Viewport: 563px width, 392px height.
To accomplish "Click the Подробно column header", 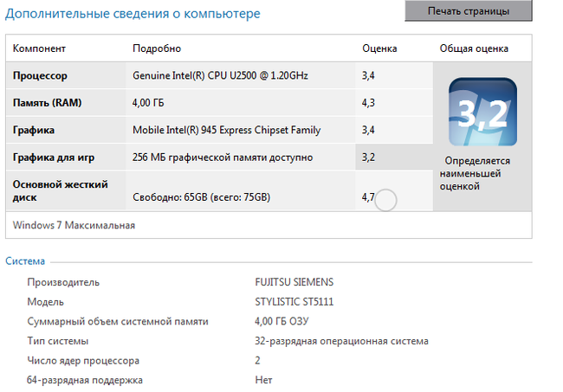I will pyautogui.click(x=156, y=48).
